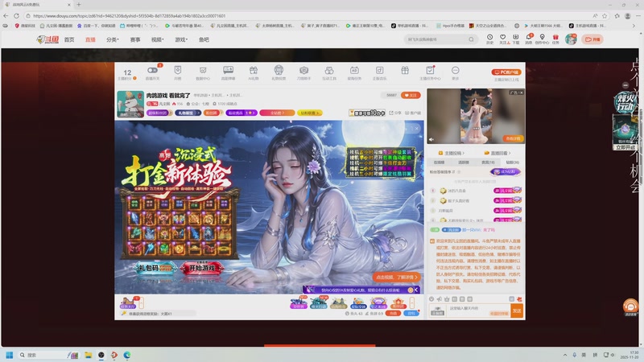Click the user profile avatar in header
The image size is (644, 362).
571,39
